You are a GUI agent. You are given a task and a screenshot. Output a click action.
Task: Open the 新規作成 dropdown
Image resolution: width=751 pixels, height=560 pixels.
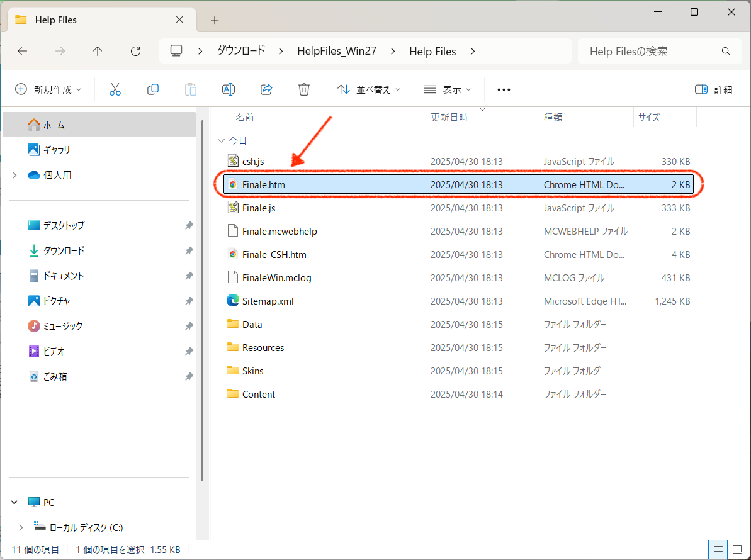[x=48, y=89]
